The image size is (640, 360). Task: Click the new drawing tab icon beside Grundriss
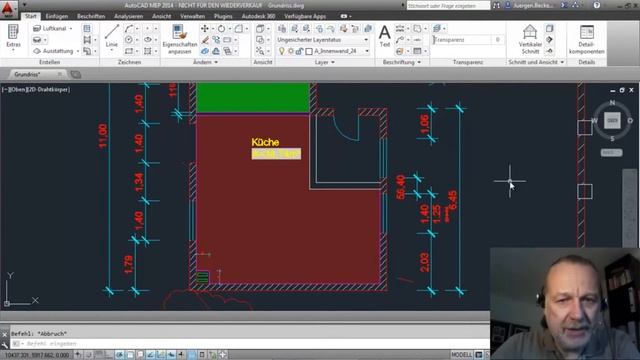pos(76,74)
